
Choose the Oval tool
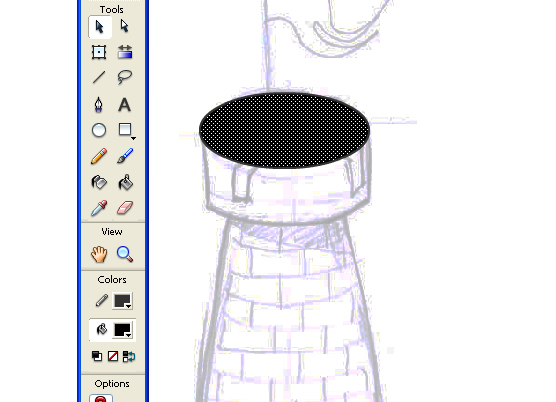99,130
